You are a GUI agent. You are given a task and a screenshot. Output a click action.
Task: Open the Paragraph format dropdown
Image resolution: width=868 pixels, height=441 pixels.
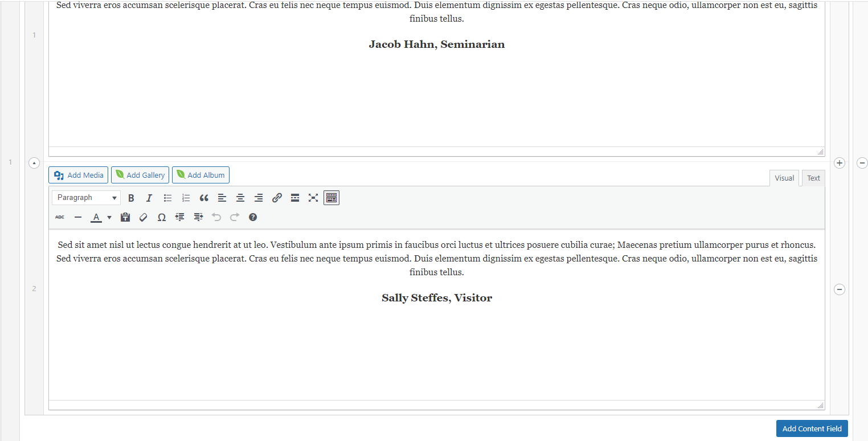tap(87, 198)
